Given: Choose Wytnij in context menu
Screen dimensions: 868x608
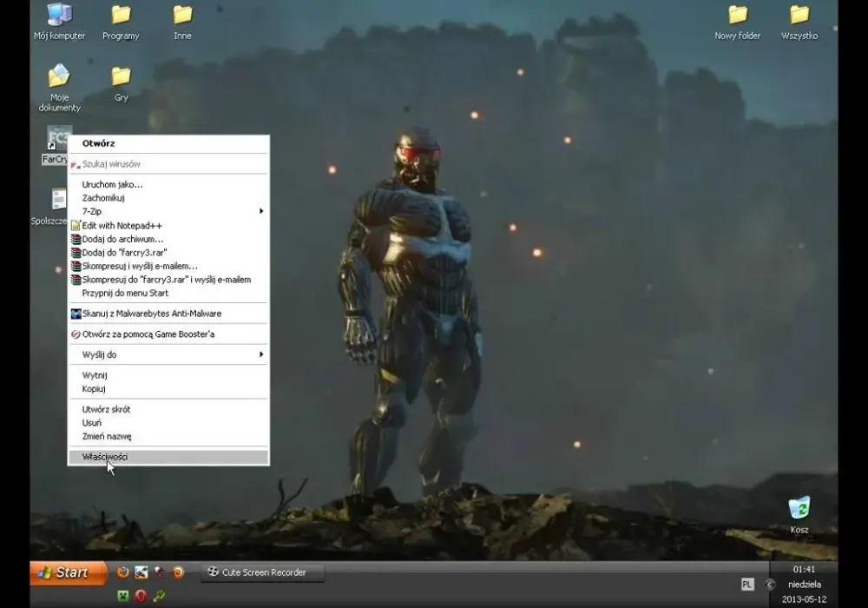Looking at the screenshot, I should tap(168, 375).
